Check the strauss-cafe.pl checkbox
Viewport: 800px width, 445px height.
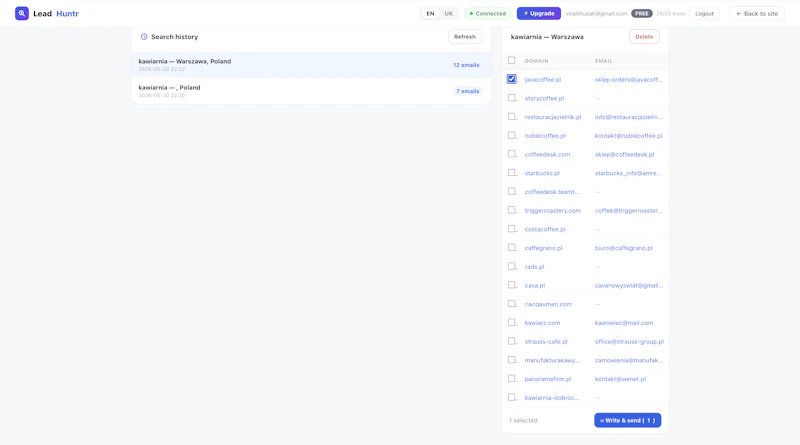pyautogui.click(x=512, y=341)
